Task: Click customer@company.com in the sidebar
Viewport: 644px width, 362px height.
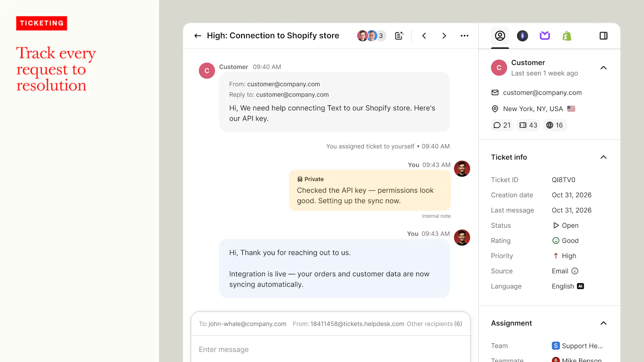Action: tap(542, 93)
